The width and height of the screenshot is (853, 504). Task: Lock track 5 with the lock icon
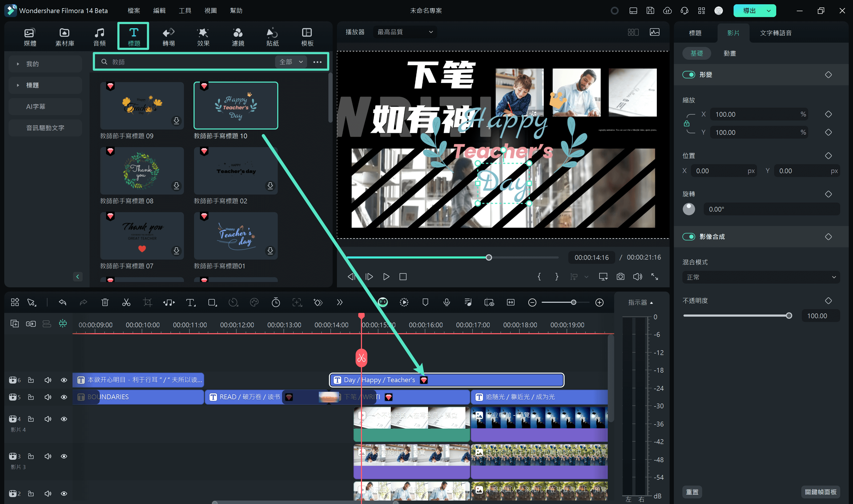[31, 397]
